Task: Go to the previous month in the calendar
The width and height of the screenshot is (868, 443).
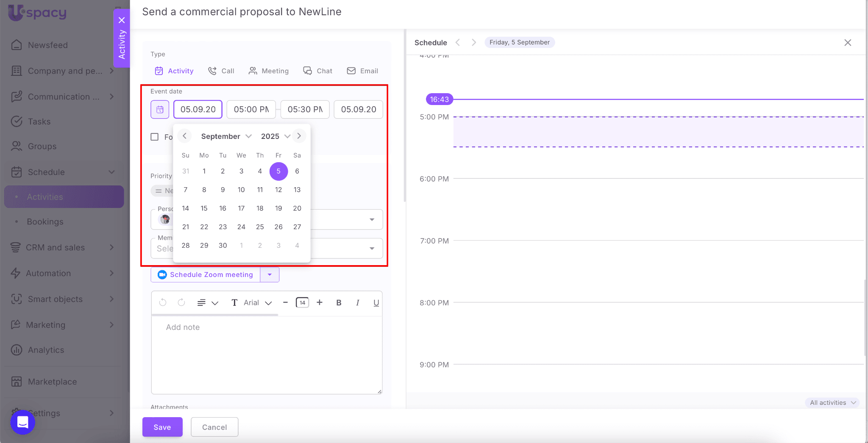Action: [184, 136]
